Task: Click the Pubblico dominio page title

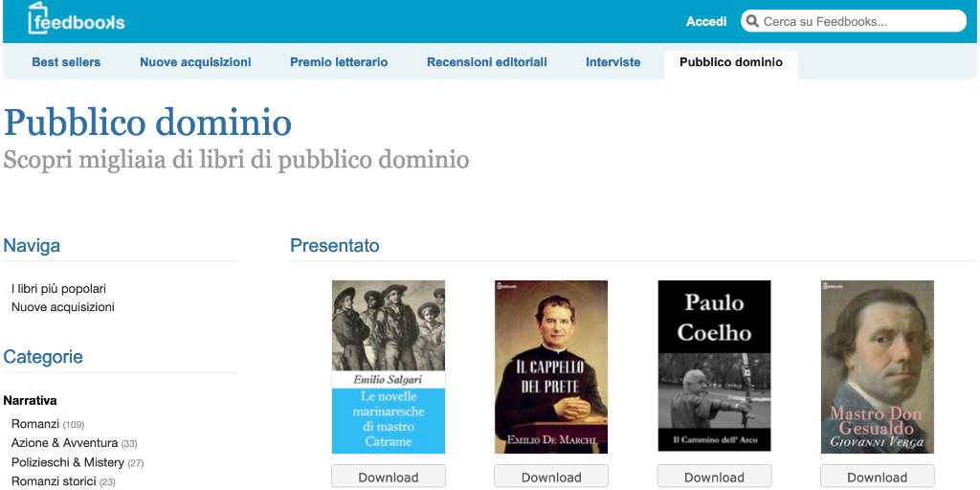Action: coord(147,123)
